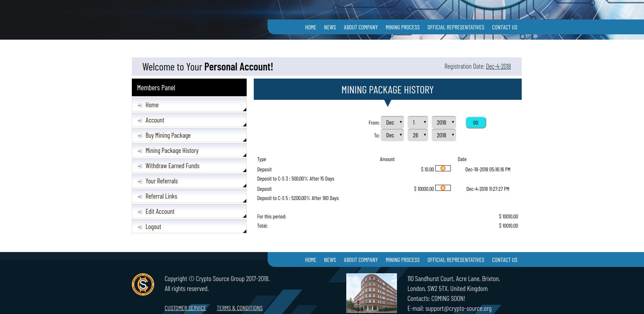Click the arrow icon beside Withdraw Earned Funds

click(140, 166)
